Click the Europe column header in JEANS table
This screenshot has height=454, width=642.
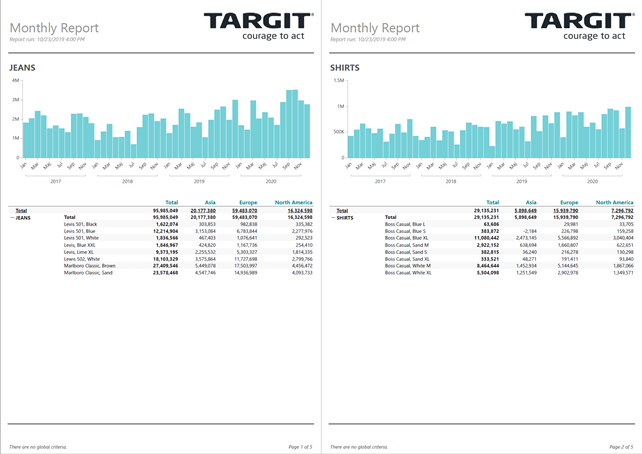[248, 202]
